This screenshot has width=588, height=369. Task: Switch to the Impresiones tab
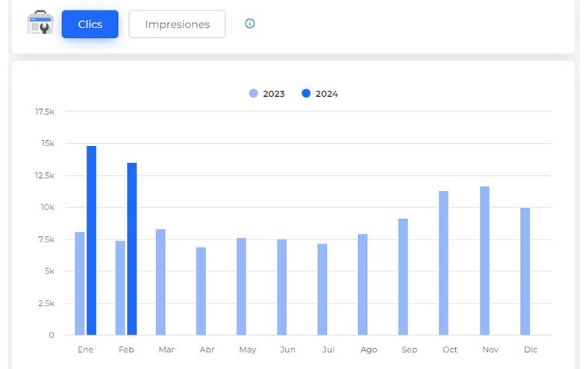177,24
